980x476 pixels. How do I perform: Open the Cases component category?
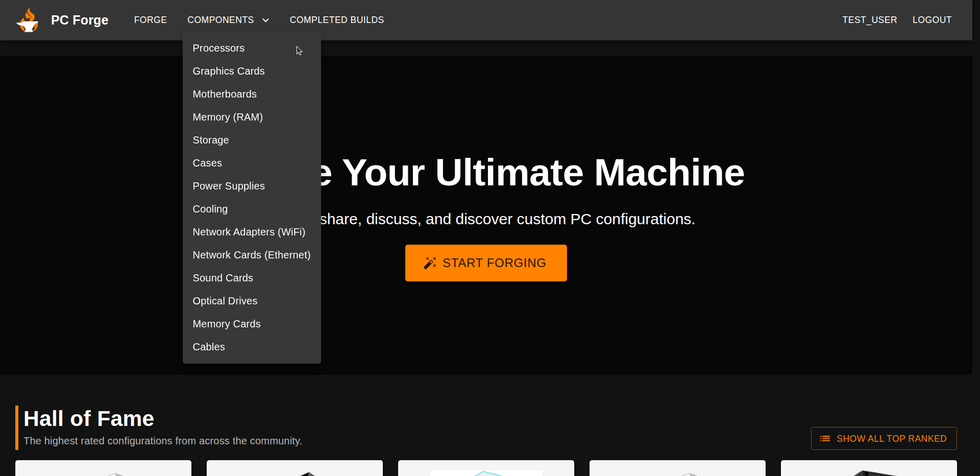207,163
